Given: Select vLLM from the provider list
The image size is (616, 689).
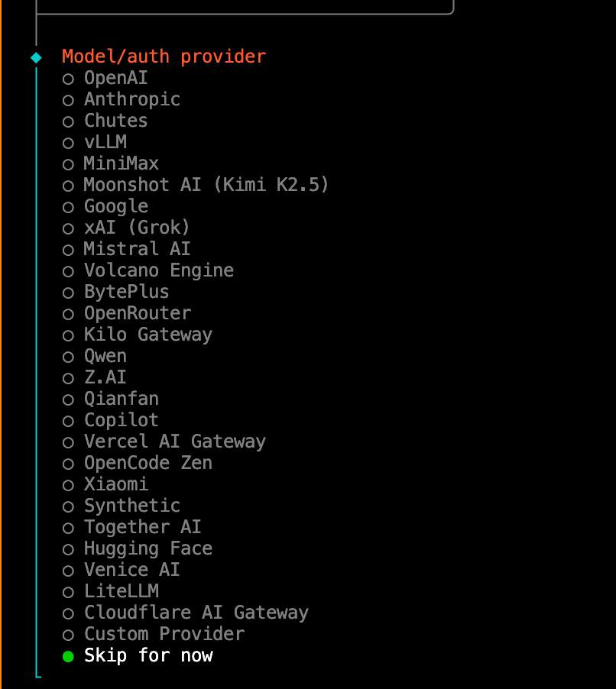Looking at the screenshot, I should click(x=105, y=142).
